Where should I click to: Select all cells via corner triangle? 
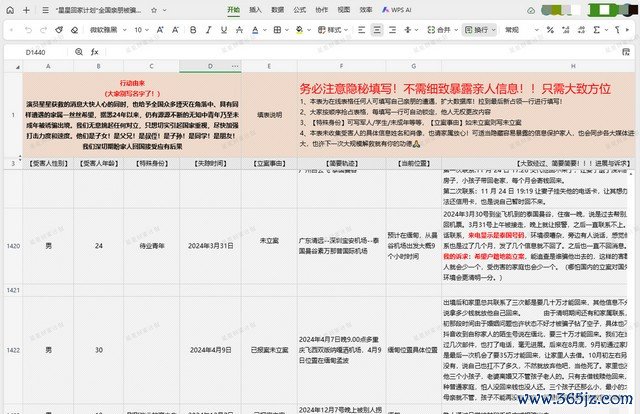(x=18, y=67)
